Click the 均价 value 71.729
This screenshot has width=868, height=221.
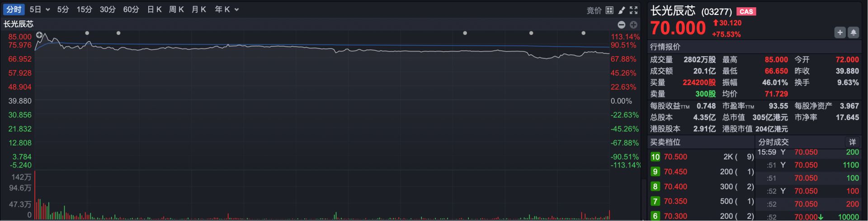pos(776,94)
